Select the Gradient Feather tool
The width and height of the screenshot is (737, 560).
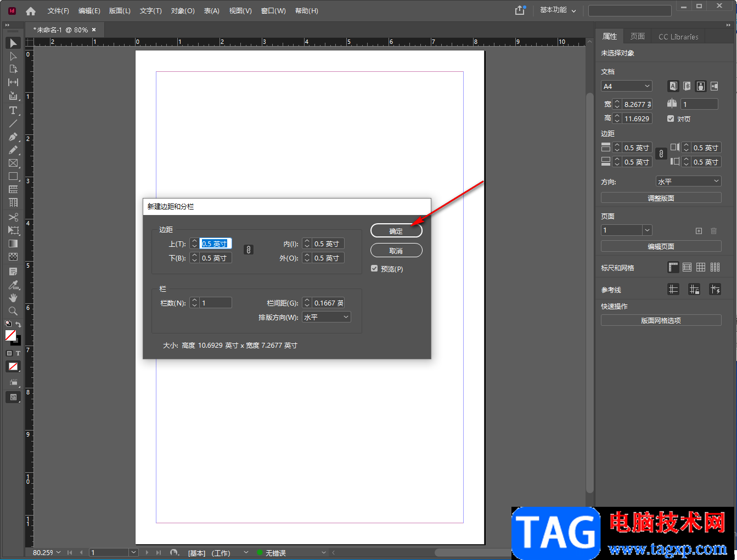click(x=13, y=257)
